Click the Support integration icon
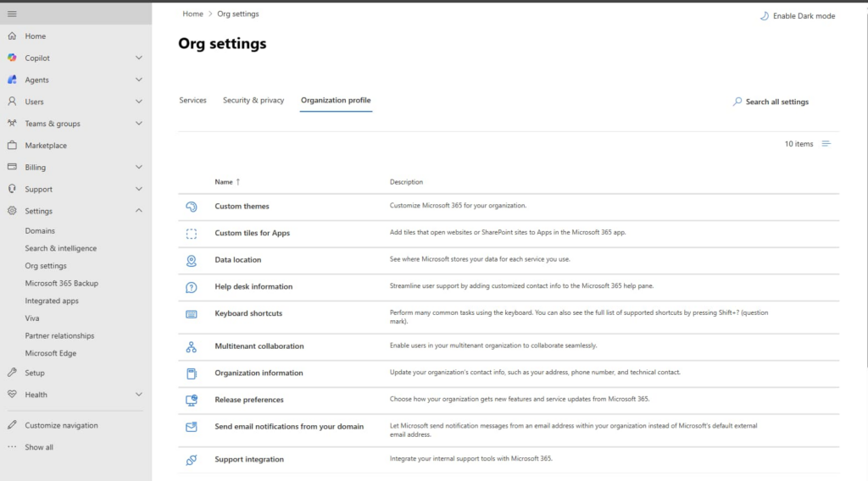The height and width of the screenshot is (481, 868). [192, 460]
